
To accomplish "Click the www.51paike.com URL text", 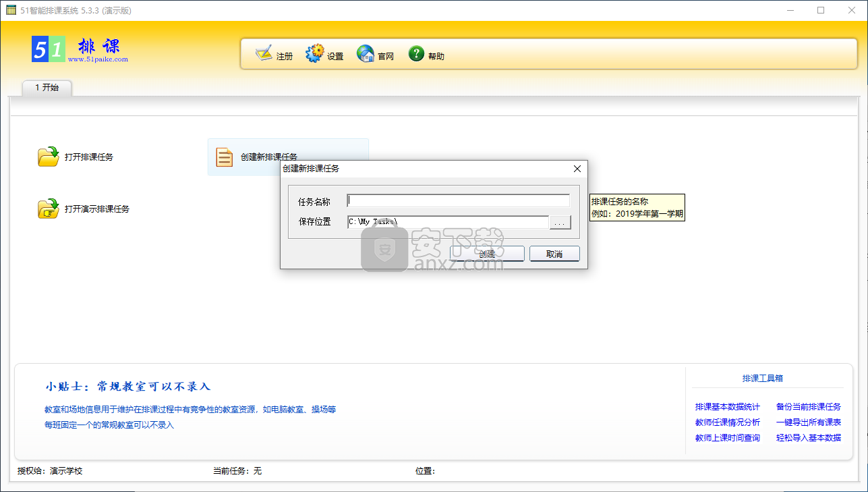I will point(98,59).
